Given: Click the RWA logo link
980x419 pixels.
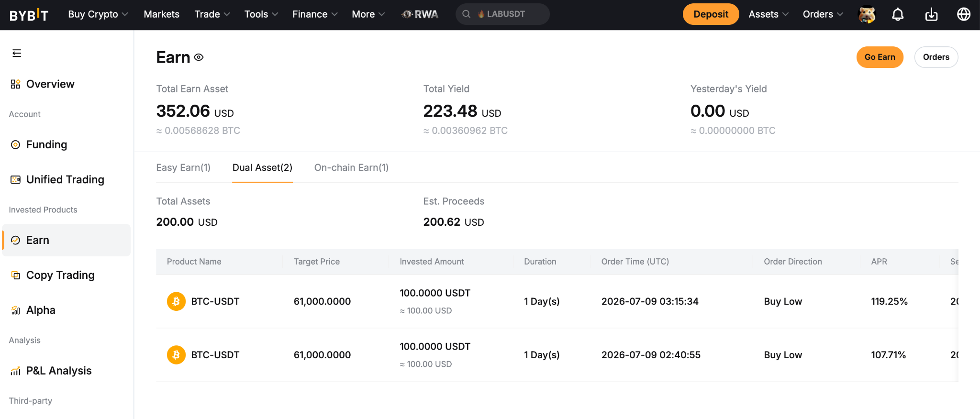Looking at the screenshot, I should [420, 14].
